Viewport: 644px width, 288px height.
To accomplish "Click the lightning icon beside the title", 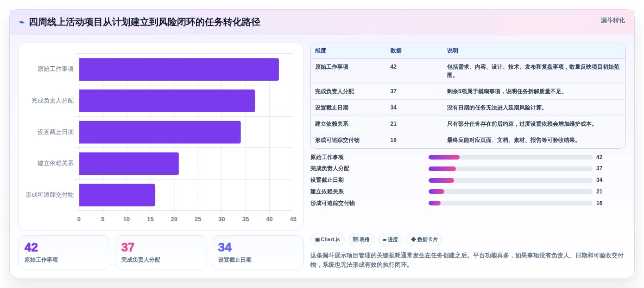I will [x=22, y=22].
